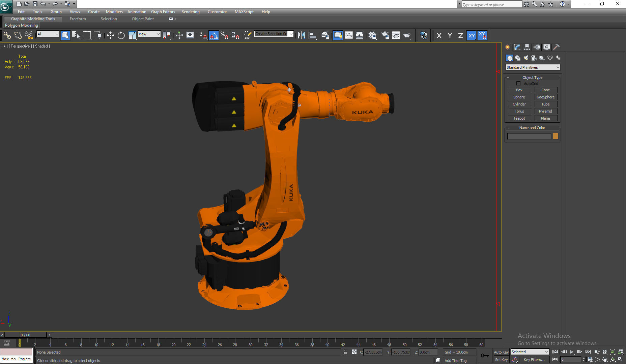Open the Material Editor
Image resolution: width=626 pixels, height=364 pixels.
372,35
